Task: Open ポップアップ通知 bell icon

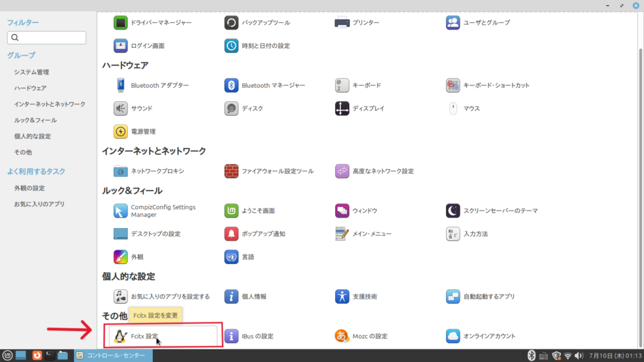Action: click(231, 234)
